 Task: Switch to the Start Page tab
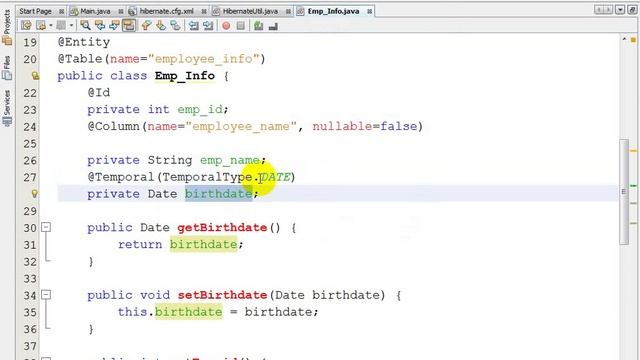(36, 11)
